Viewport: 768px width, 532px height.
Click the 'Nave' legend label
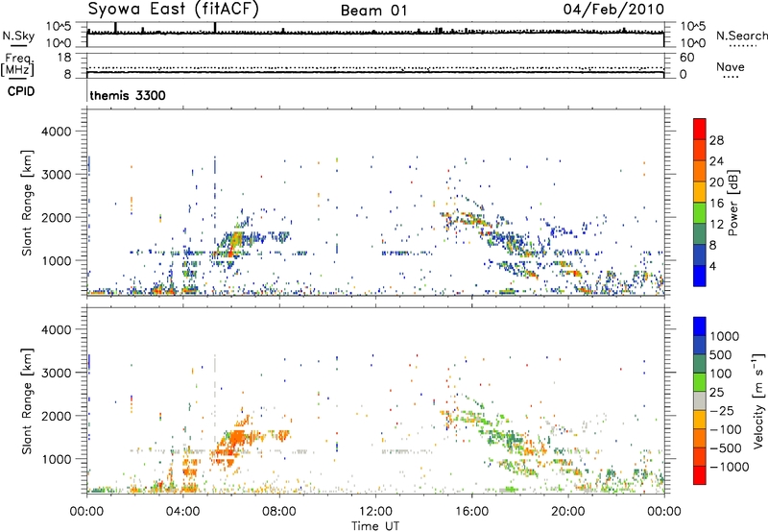pyautogui.click(x=731, y=66)
